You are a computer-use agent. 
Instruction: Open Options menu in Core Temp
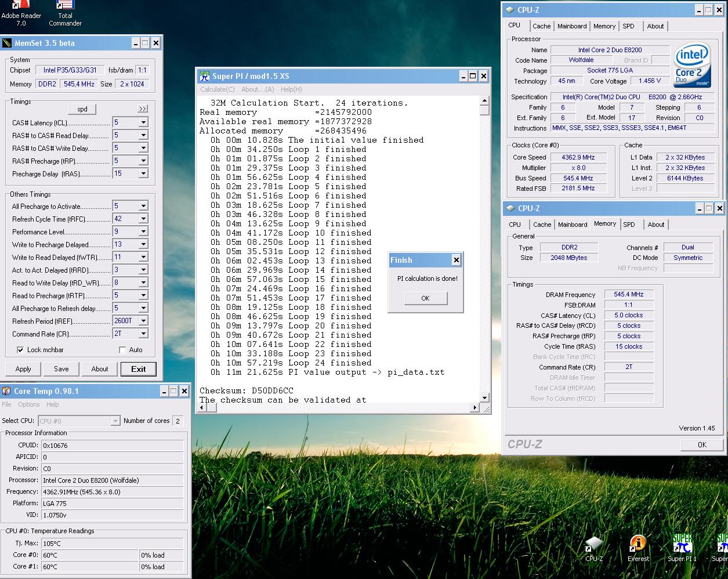point(29,404)
